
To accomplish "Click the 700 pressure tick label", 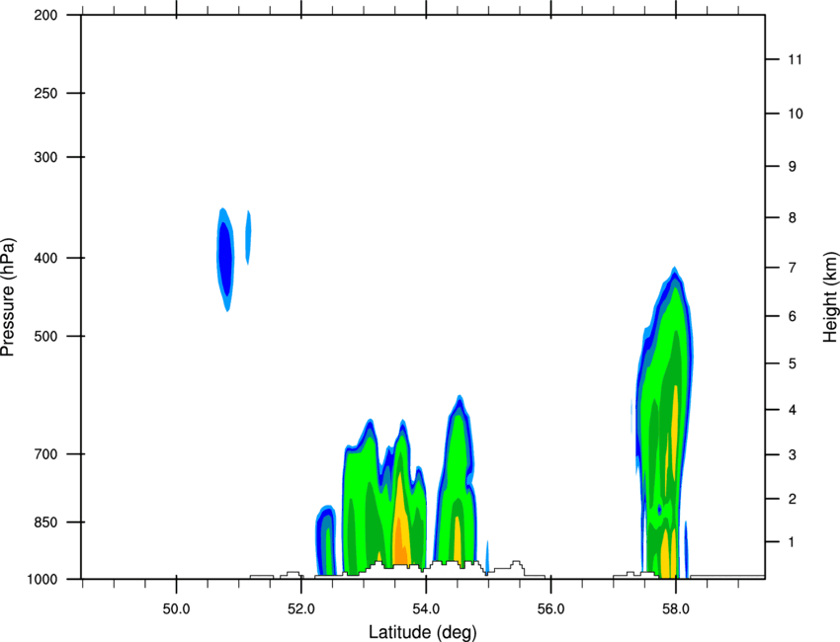I will tap(45, 454).
